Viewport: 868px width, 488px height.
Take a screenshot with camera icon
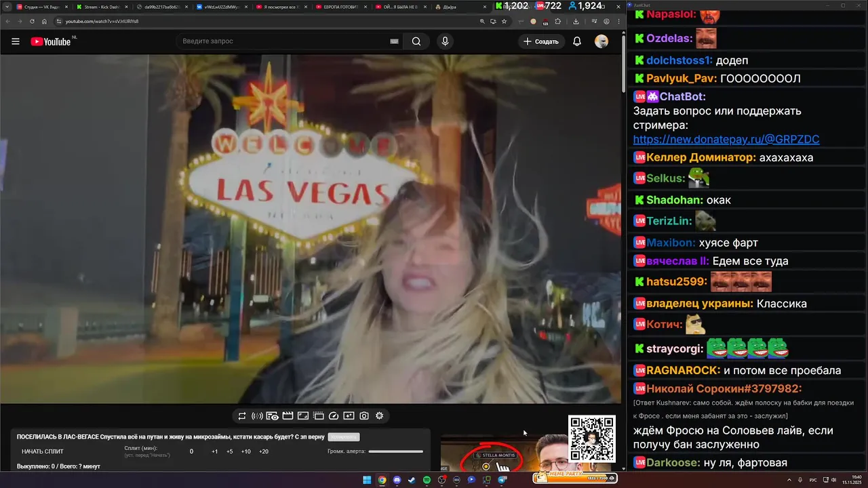click(364, 416)
